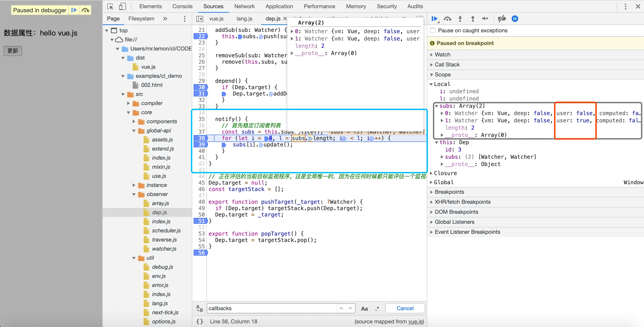Enable Pause on caught exceptions

tap(433, 30)
